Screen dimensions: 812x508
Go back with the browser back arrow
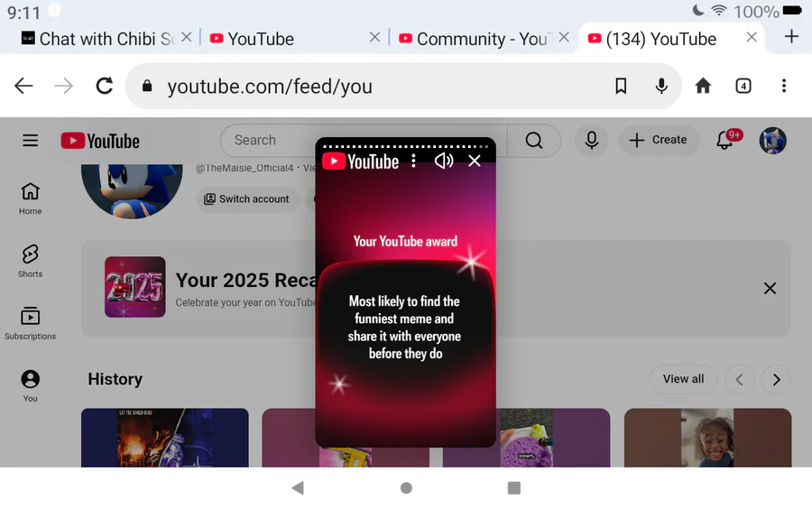click(23, 86)
